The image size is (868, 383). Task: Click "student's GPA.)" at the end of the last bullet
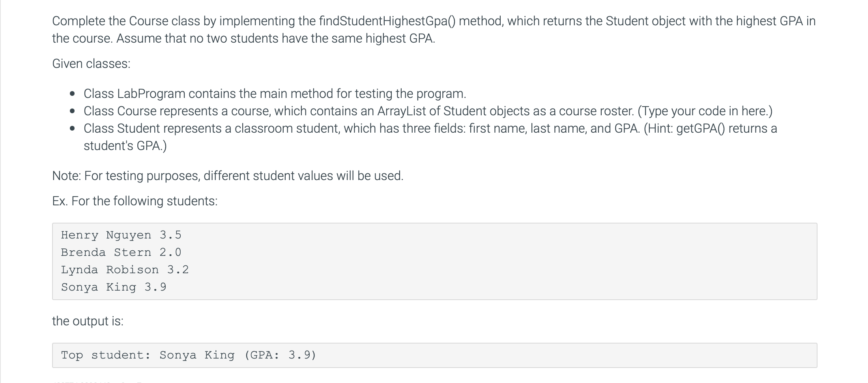coord(125,146)
